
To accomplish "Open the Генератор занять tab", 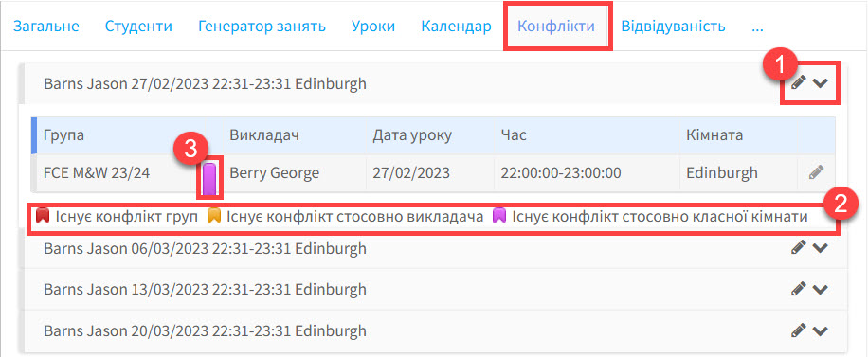I will tap(262, 26).
